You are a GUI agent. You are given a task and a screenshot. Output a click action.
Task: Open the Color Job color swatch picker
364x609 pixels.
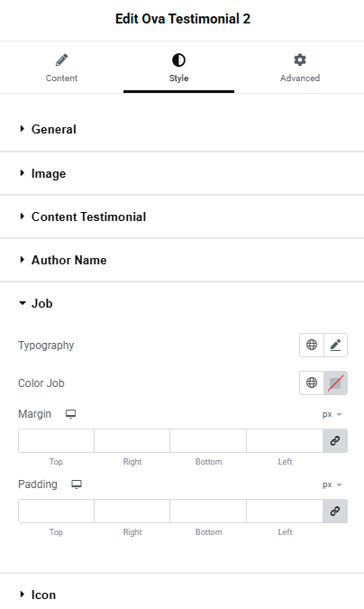(x=336, y=383)
